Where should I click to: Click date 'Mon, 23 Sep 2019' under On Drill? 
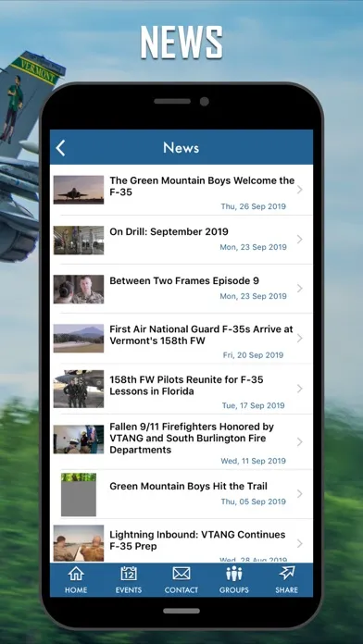point(253,247)
